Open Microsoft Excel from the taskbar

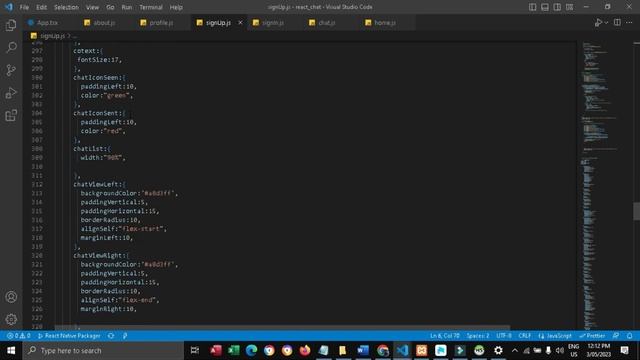(x=233, y=350)
